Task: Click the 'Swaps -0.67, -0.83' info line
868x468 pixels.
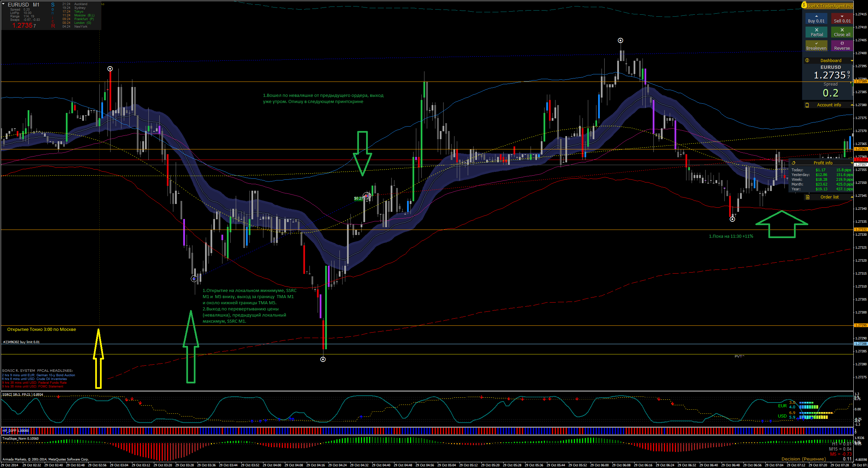Action: pos(25,20)
